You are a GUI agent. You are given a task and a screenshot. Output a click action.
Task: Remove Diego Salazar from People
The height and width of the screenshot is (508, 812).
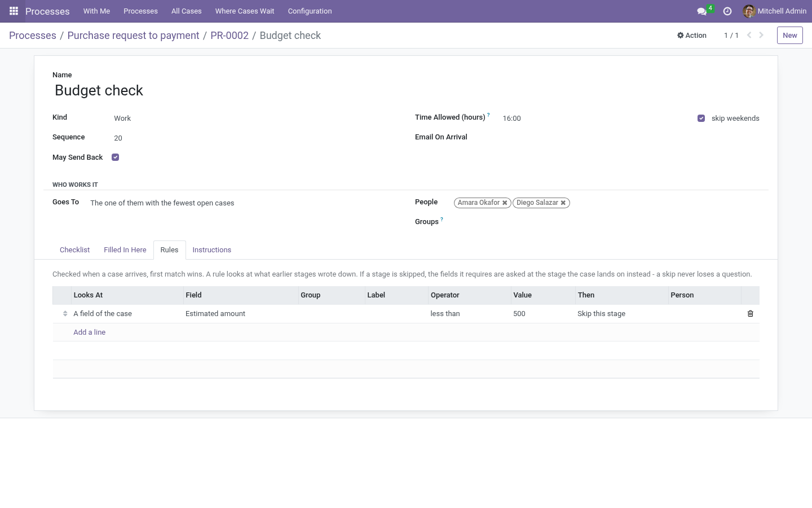[x=563, y=203]
